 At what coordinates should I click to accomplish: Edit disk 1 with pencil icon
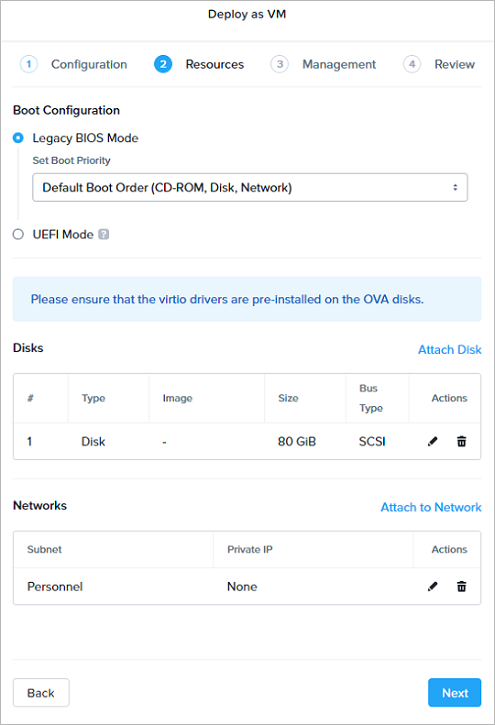coord(433,442)
